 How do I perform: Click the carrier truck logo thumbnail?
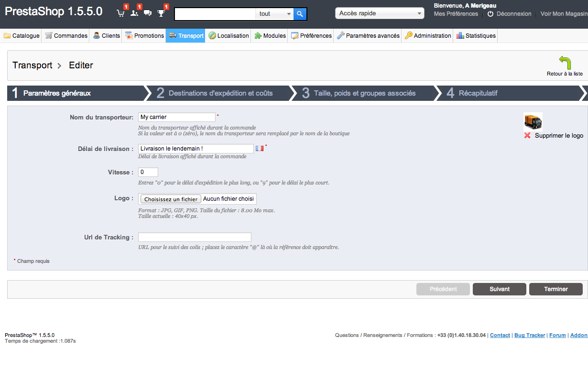click(x=533, y=121)
